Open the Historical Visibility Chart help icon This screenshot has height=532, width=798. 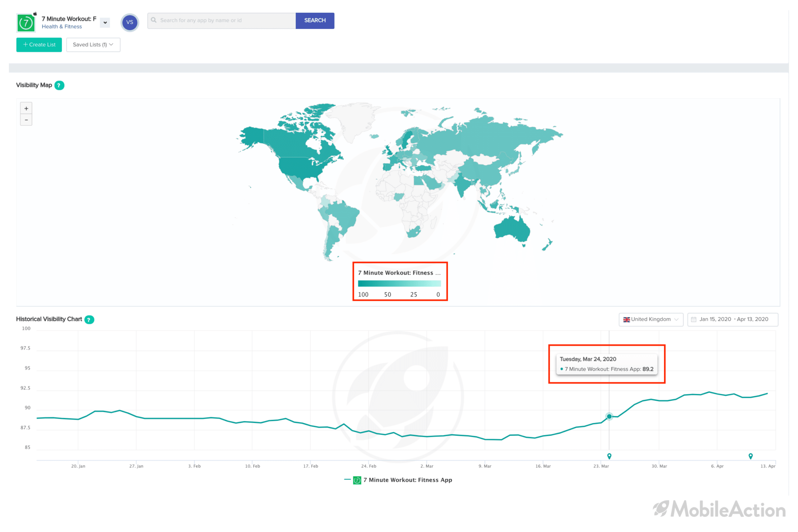89,320
